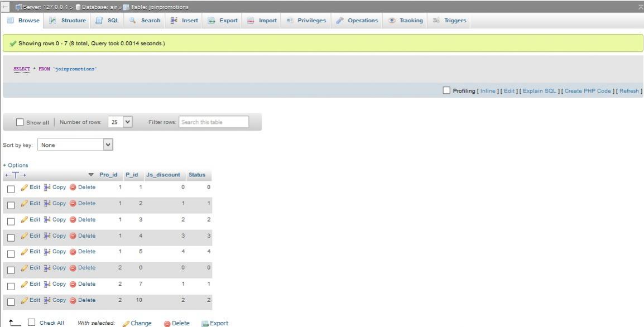644x327 pixels.
Task: Click the Browse tab table icon
Action: 10,20
